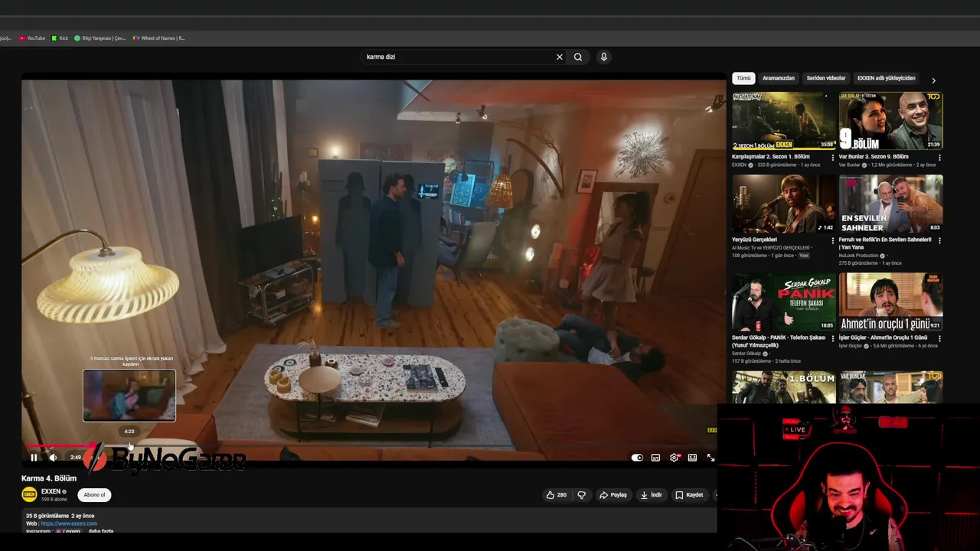
Task: Follow the www.exxen.com link
Action: coord(69,523)
